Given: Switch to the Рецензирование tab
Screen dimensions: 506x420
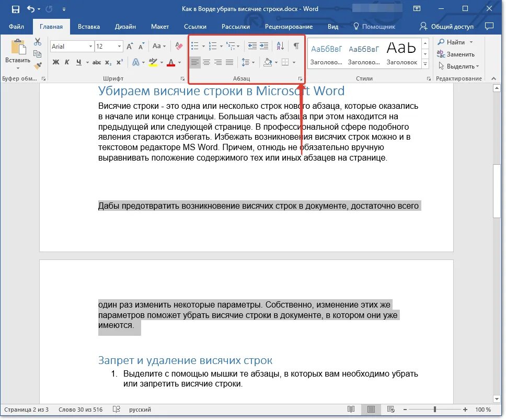Looking at the screenshot, I should [x=289, y=27].
